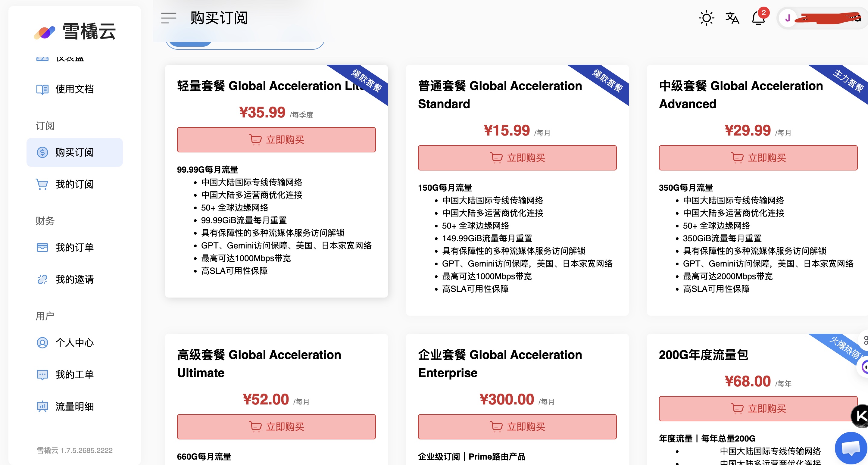Viewport: 868px width, 465px height.
Task: Open live chat support bubble
Action: click(x=851, y=448)
